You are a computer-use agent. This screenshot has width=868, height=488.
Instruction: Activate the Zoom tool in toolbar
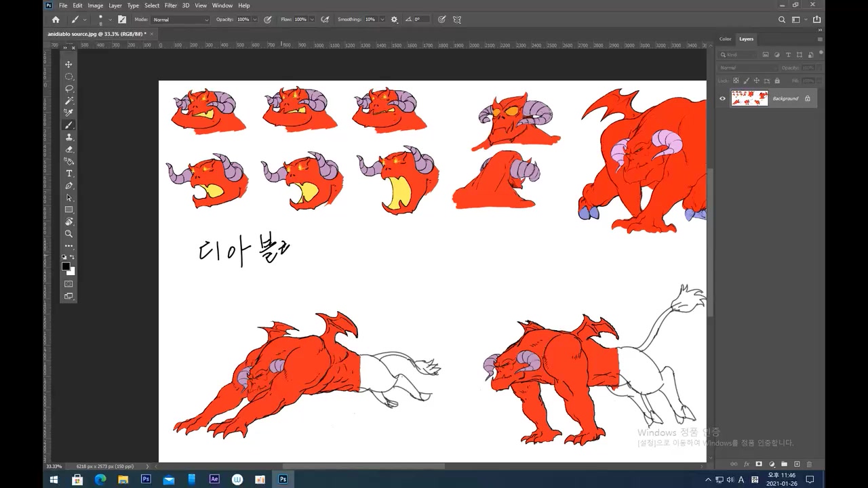pyautogui.click(x=68, y=234)
